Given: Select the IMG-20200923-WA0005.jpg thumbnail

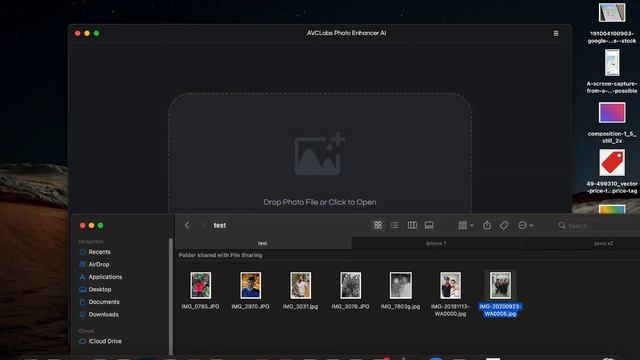Looking at the screenshot, I should coord(500,285).
